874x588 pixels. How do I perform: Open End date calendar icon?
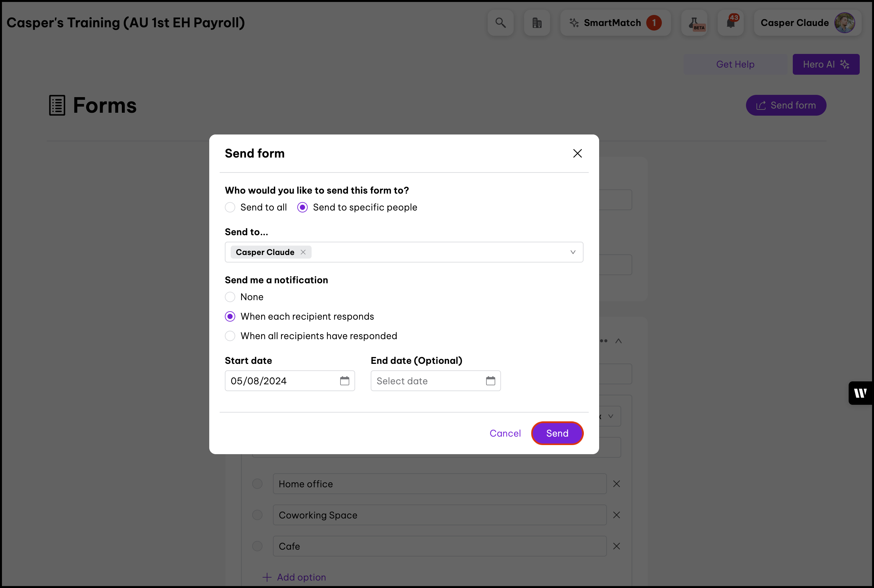tap(490, 381)
